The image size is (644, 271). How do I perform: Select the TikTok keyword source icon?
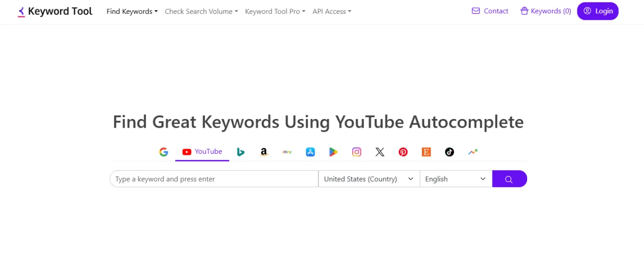pyautogui.click(x=449, y=152)
